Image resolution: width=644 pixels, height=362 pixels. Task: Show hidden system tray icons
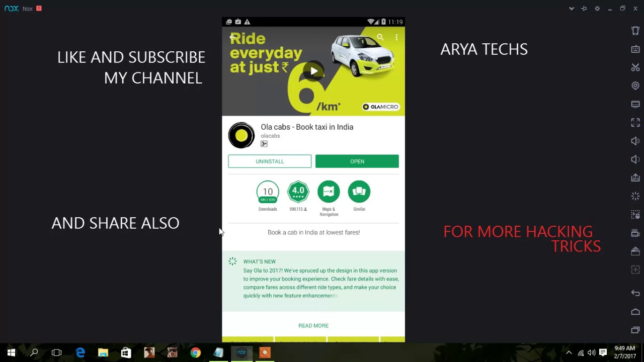[x=569, y=353]
